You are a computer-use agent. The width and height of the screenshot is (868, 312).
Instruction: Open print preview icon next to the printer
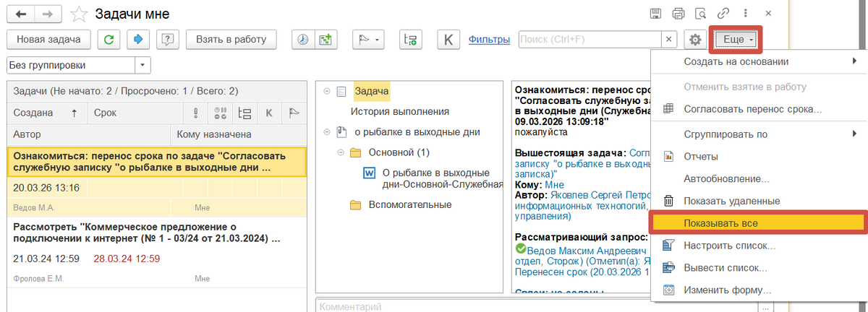[700, 13]
